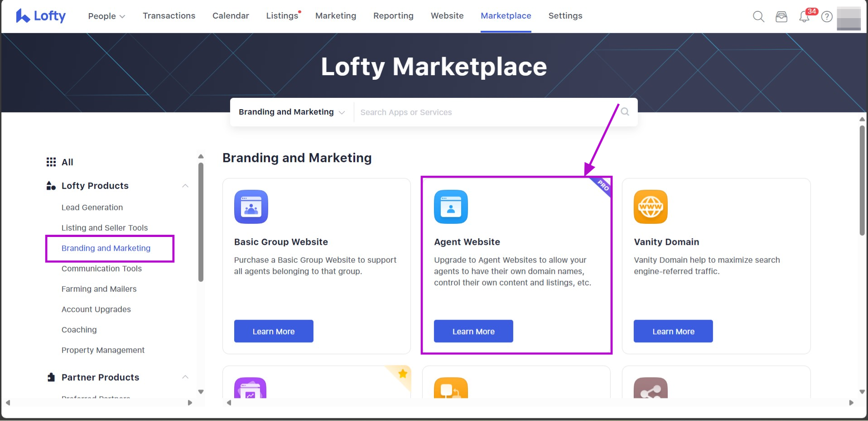Click the Search Apps or Services field
Image resolution: width=868 pixels, height=421 pixels.
coord(487,112)
